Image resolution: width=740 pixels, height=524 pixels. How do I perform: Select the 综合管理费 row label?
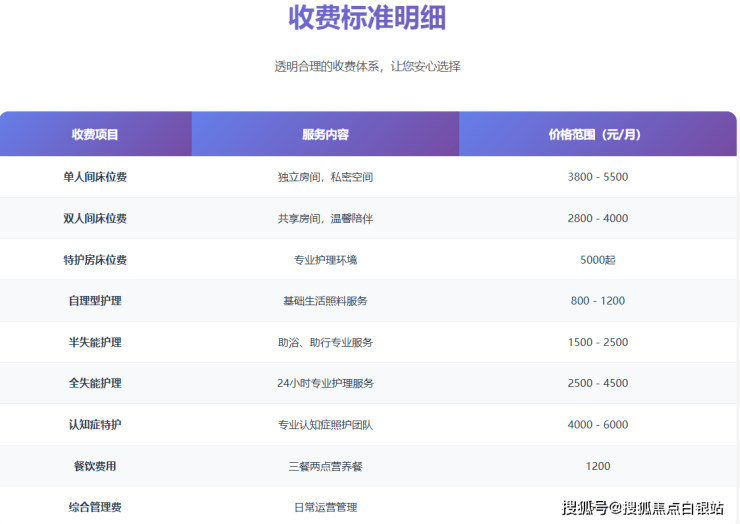tap(95, 507)
